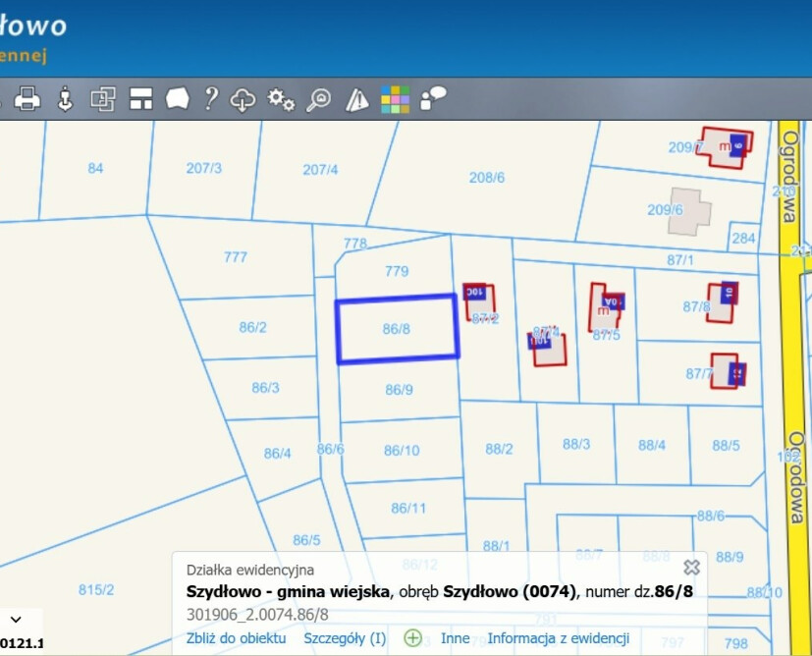This screenshot has height=656, width=812.
Task: Open the colored grid palette icon
Action: tap(395, 99)
